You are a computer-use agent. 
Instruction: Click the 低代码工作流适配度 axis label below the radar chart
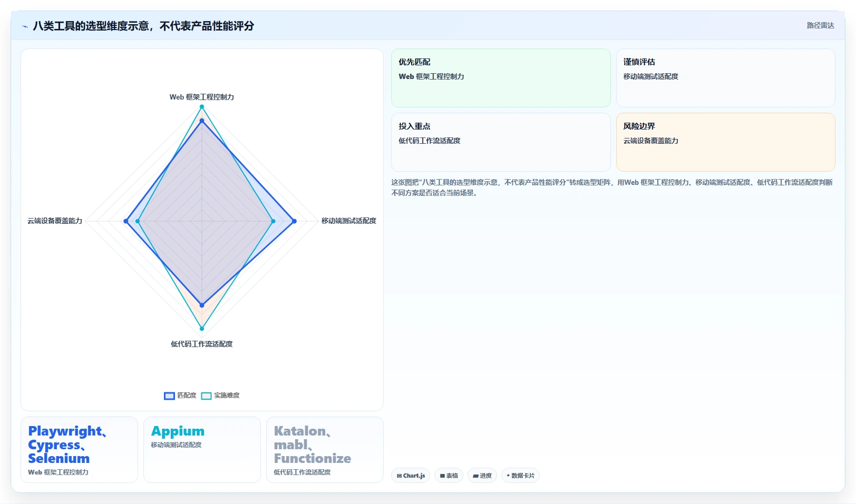coord(202,344)
